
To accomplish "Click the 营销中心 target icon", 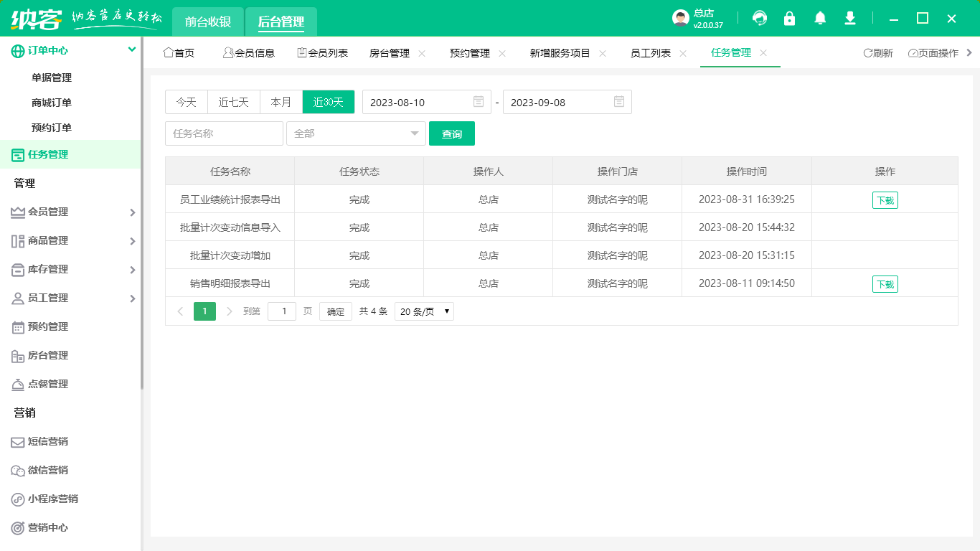I will click(18, 527).
